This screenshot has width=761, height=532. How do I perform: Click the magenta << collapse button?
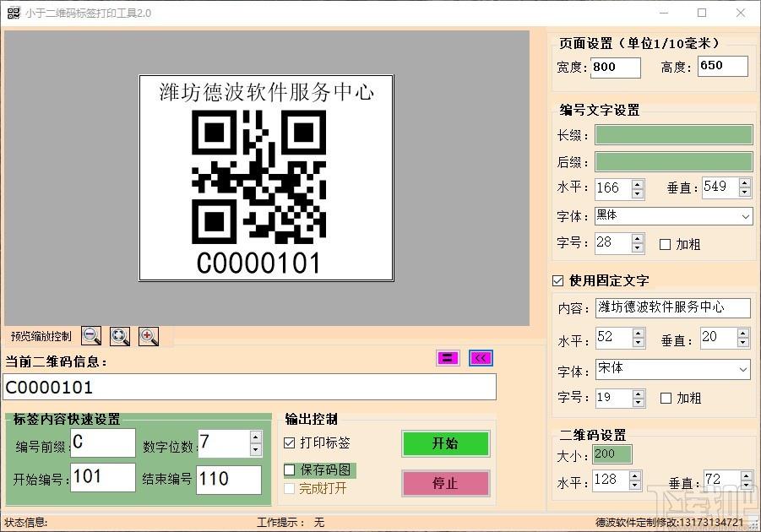pos(481,358)
